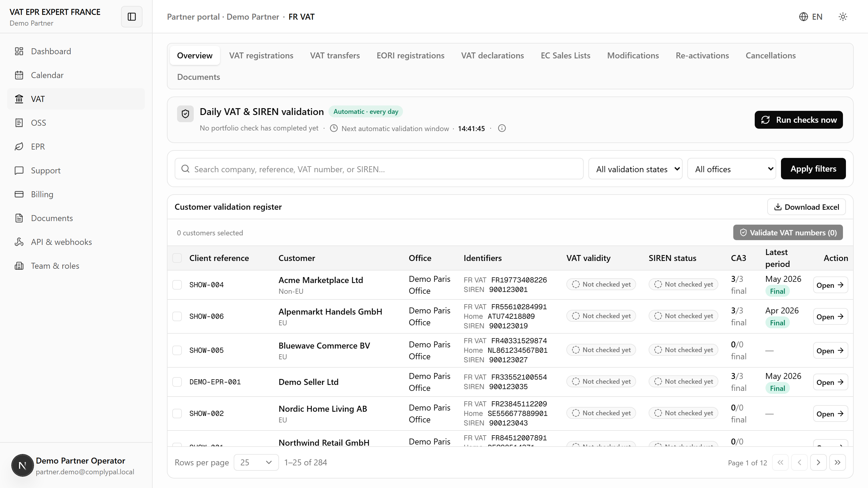Viewport: 868px width, 488px height.
Task: Click the validation info circle icon
Action: tap(502, 128)
